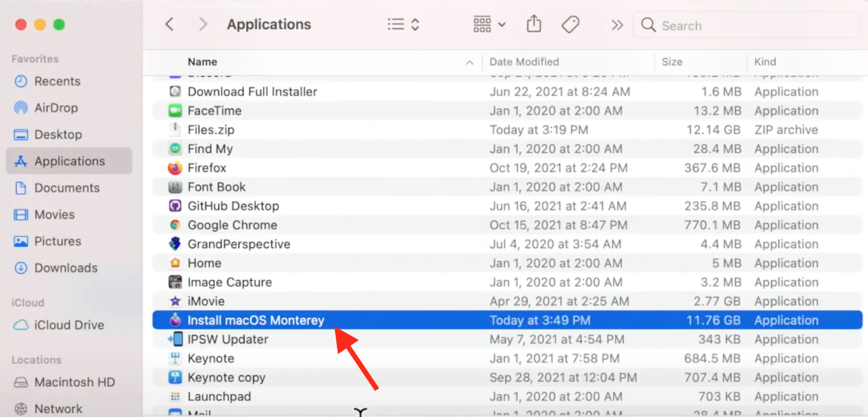The height and width of the screenshot is (417, 868).
Task: Open the list view switcher dropdown
Action: pos(403,24)
